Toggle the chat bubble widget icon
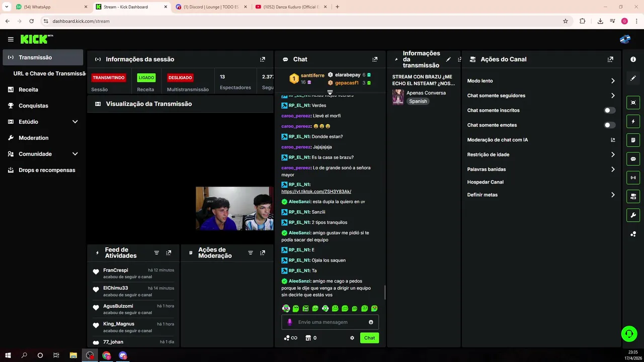The image size is (644, 362). [633, 159]
